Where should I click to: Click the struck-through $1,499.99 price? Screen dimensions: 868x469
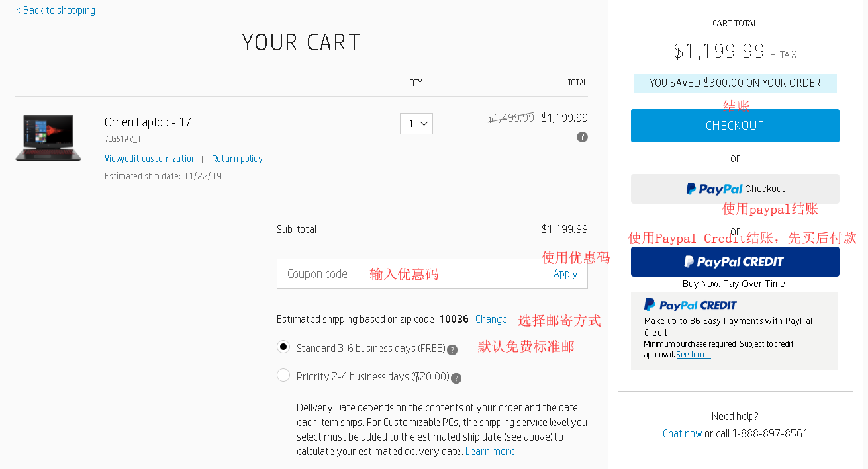click(510, 118)
